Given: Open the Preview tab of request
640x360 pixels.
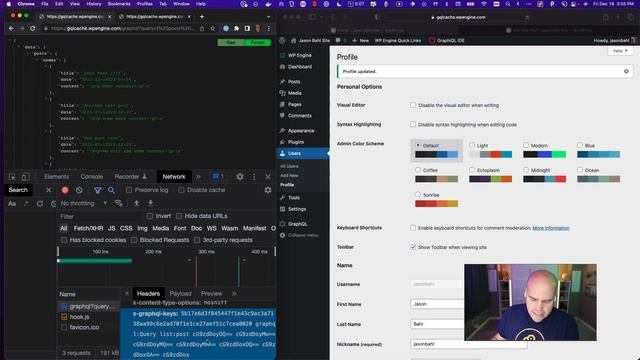Looking at the screenshot, I should [211, 293].
